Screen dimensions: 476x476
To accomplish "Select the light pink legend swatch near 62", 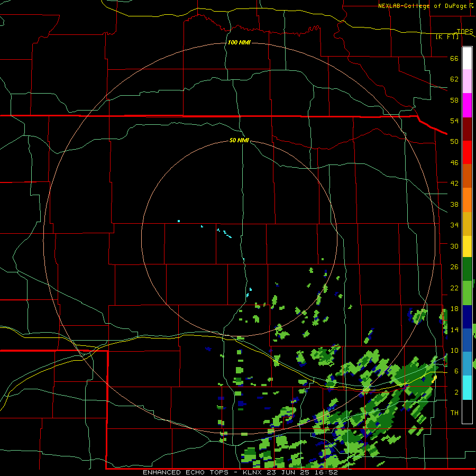I will 467,81.
